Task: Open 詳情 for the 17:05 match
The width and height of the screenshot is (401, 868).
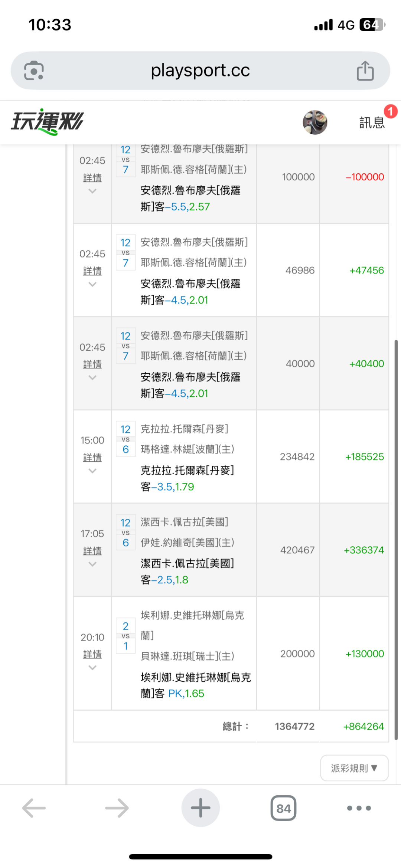Action: tap(92, 551)
